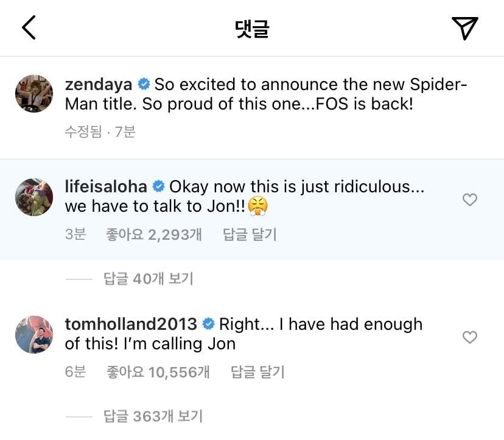View the 10,556 likes on tomholland2013's comment
504x440 pixels.
pos(163,372)
